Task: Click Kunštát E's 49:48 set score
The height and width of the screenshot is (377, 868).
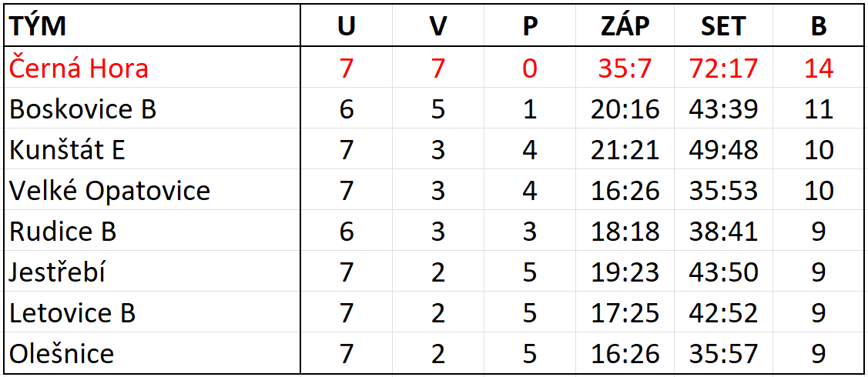Action: click(x=723, y=150)
